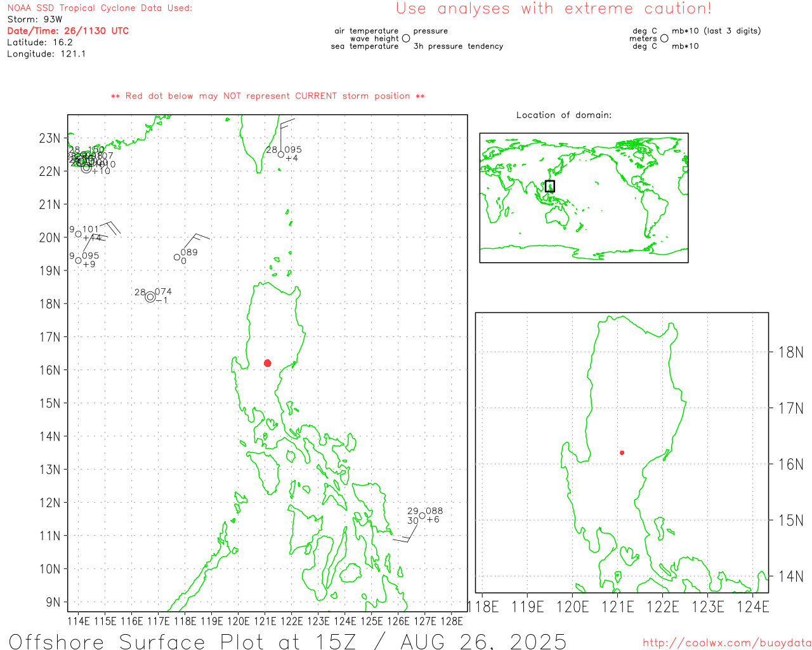Click the red 'Red dot below may NOT represent' notice
The width and height of the screenshot is (812, 650).
268,96
